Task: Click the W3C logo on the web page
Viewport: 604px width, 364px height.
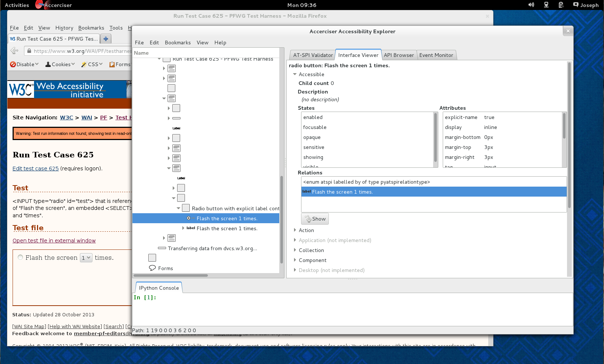Action: click(21, 89)
